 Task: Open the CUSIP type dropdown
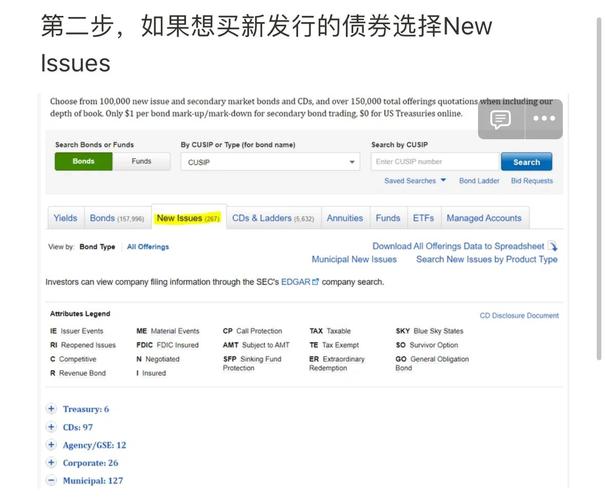(270, 162)
